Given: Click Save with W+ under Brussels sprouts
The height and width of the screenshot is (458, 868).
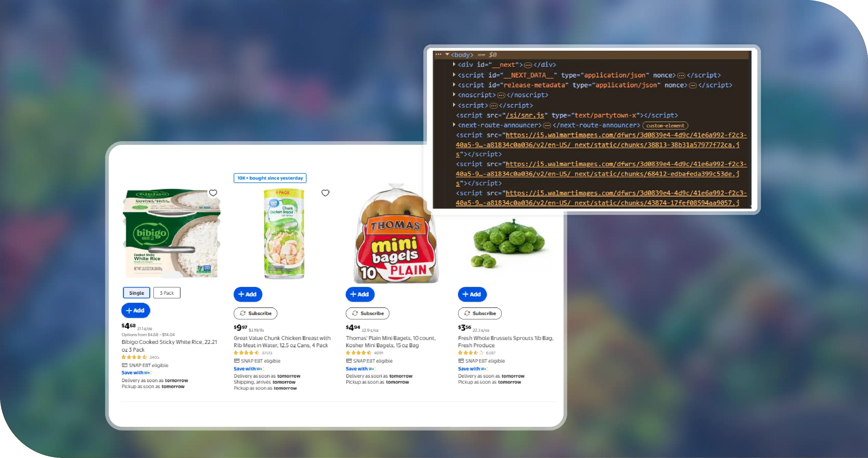Looking at the screenshot, I should point(473,369).
